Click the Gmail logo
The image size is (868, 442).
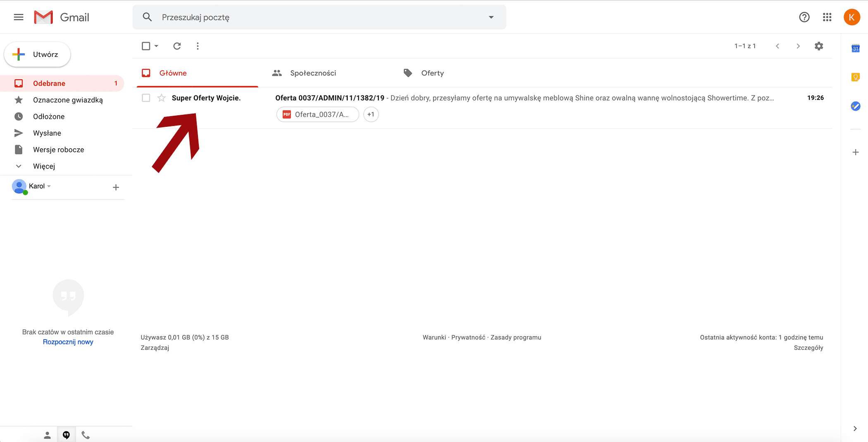click(x=62, y=17)
